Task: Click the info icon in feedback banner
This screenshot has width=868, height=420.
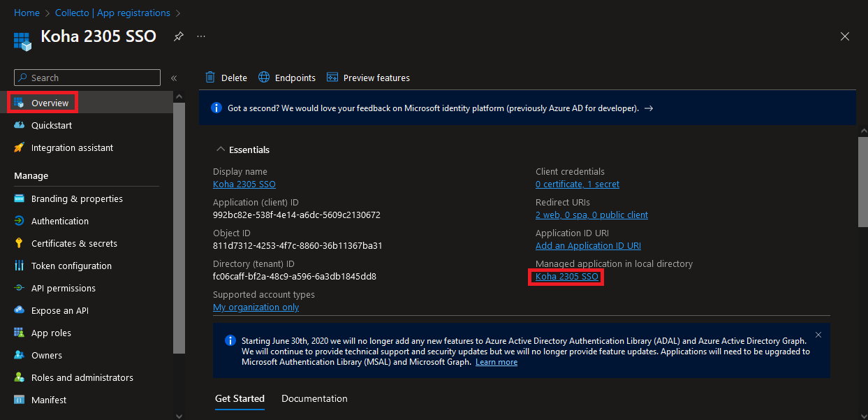Action: tap(216, 108)
